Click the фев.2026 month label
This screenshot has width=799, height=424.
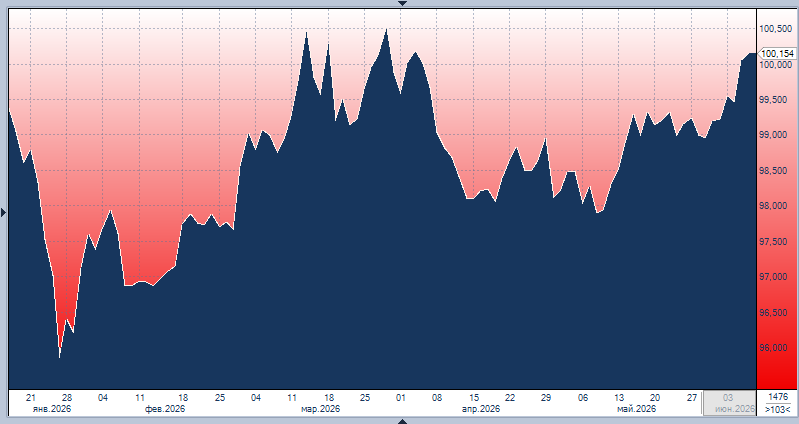(x=165, y=409)
